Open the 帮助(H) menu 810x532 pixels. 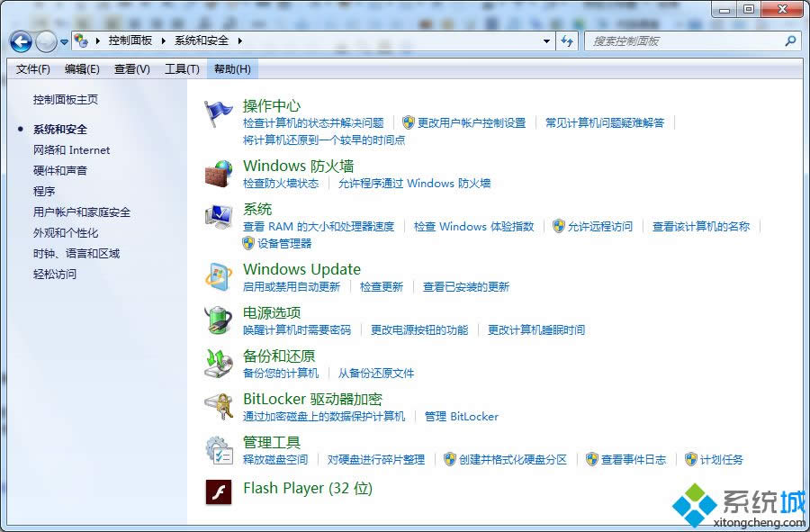pyautogui.click(x=232, y=69)
